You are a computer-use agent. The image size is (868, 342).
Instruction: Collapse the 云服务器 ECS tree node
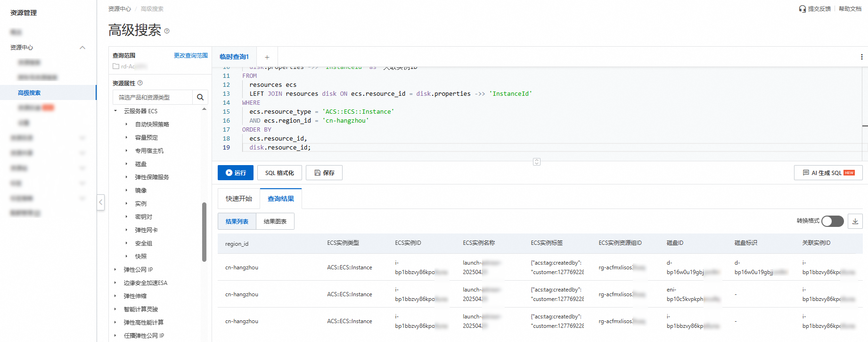click(x=115, y=111)
